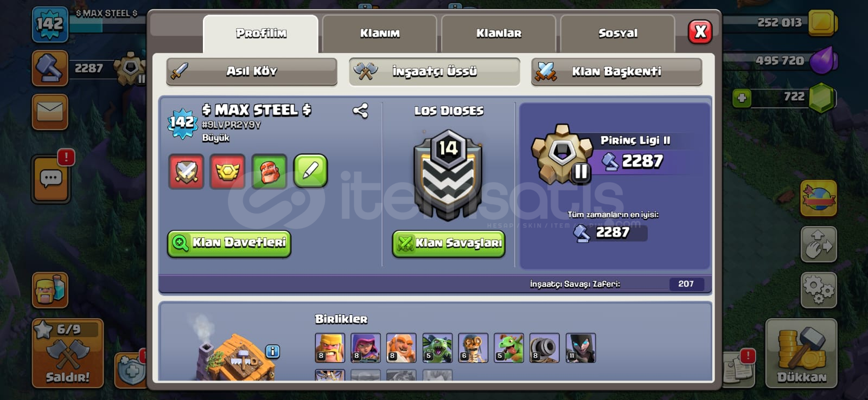Screen dimensions: 868x400
Task: Select the Klan Başkenti section
Action: coord(617,71)
